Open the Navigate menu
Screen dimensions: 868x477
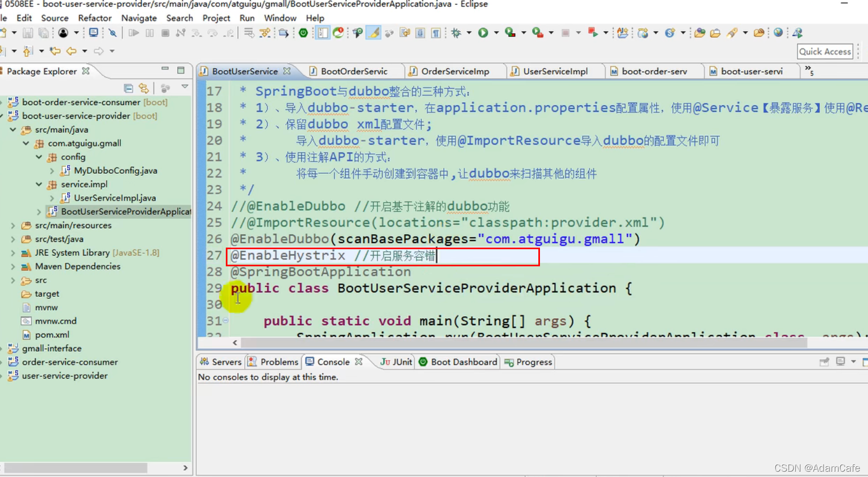coord(139,18)
